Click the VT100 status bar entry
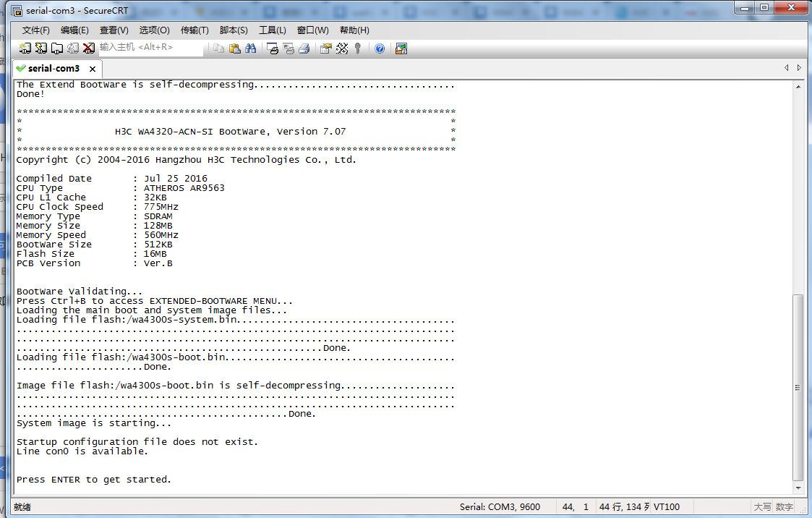This screenshot has width=812, height=518. 667,506
